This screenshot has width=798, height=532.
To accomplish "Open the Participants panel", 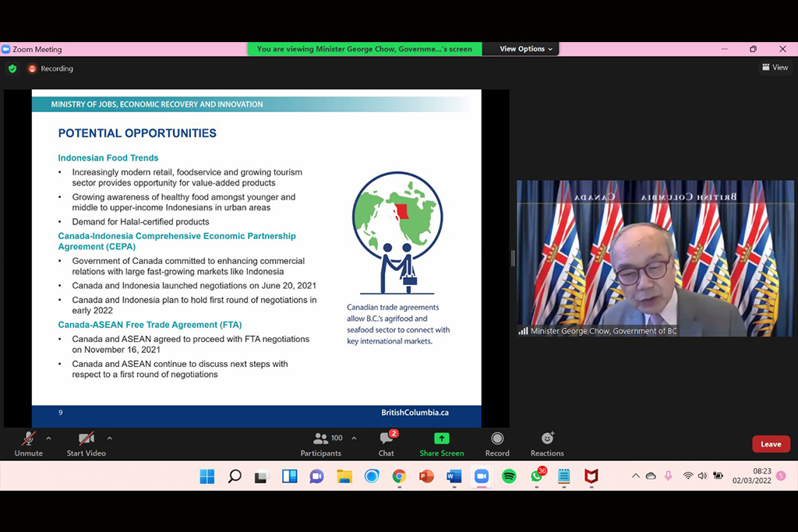I will (x=320, y=444).
